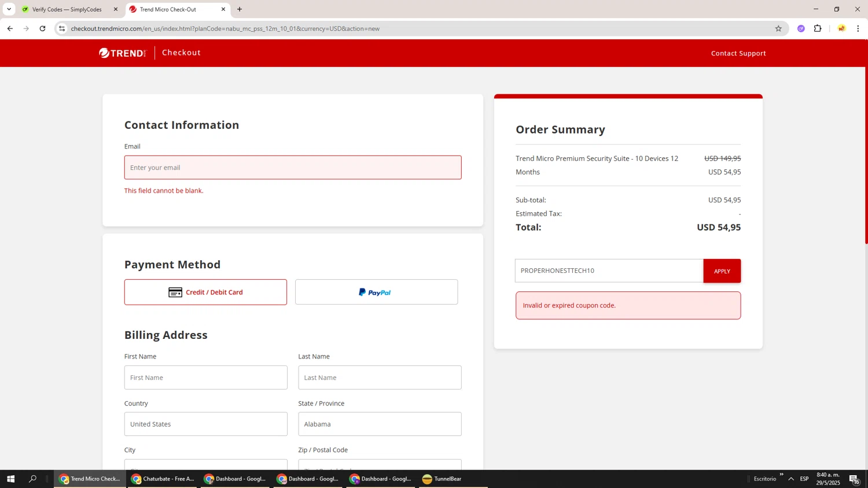Open the Extensions puzzle icon
The height and width of the screenshot is (488, 868).
tap(818, 28)
